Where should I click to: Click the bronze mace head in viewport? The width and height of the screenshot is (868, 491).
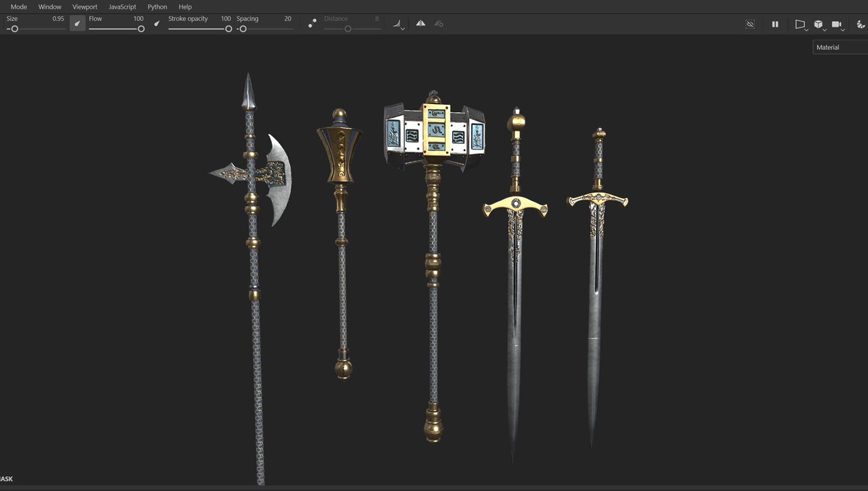coord(339,155)
